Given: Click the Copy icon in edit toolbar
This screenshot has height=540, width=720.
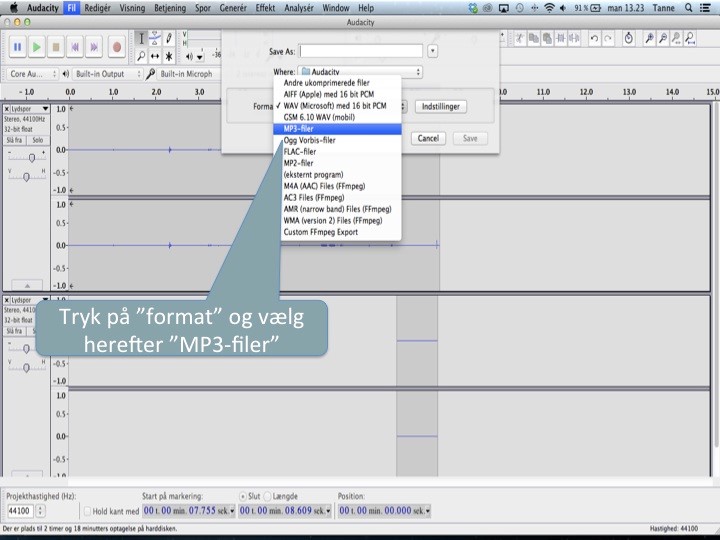Looking at the screenshot, I should (534, 39).
